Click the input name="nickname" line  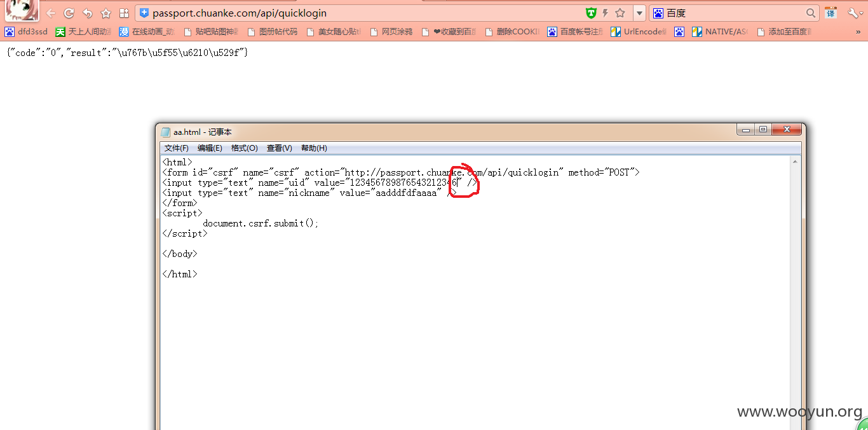[309, 193]
